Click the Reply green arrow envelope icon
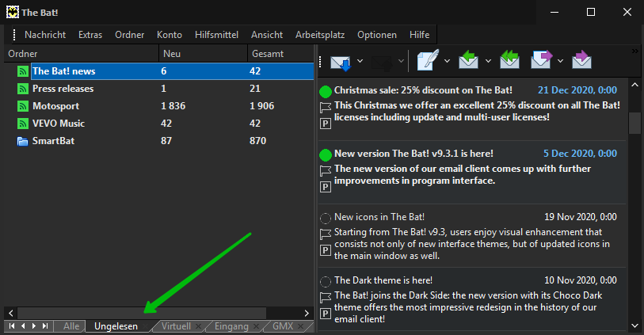Viewport: 644px width, 335px height. pyautogui.click(x=469, y=60)
